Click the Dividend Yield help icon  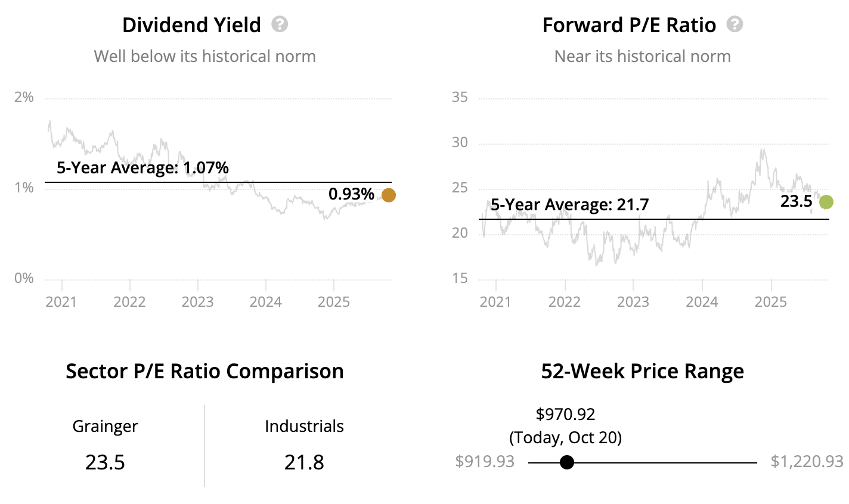pyautogui.click(x=279, y=24)
